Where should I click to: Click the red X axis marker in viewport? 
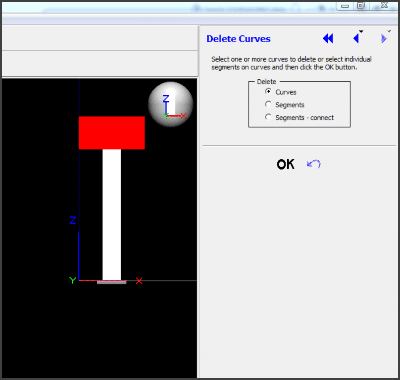pyautogui.click(x=139, y=281)
